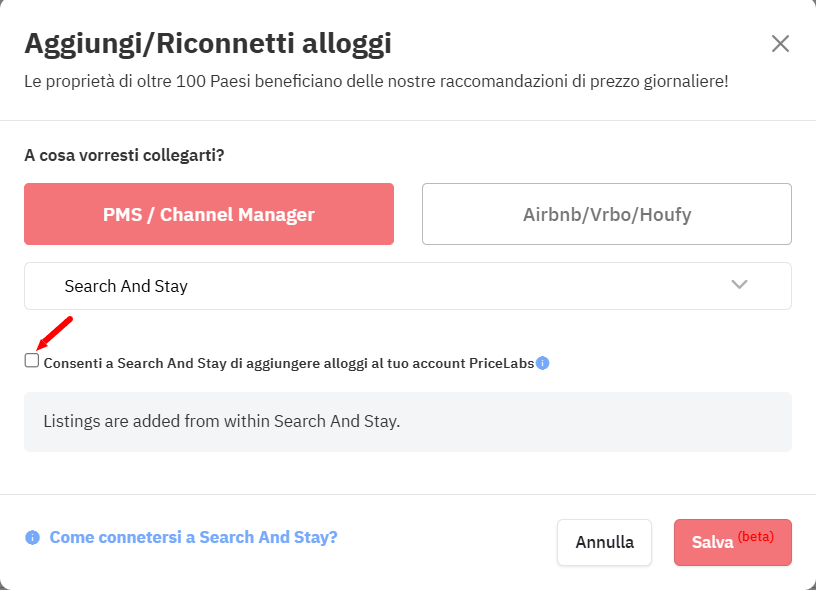The width and height of the screenshot is (816, 590).
Task: Open Come connetersi a Search And Stay link
Action: click(194, 537)
